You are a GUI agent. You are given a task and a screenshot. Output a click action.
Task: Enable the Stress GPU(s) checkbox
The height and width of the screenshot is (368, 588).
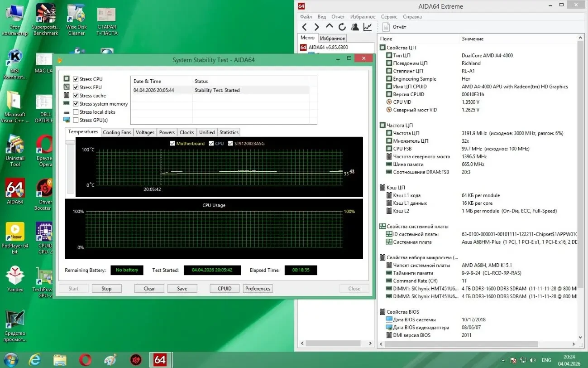[x=76, y=120]
